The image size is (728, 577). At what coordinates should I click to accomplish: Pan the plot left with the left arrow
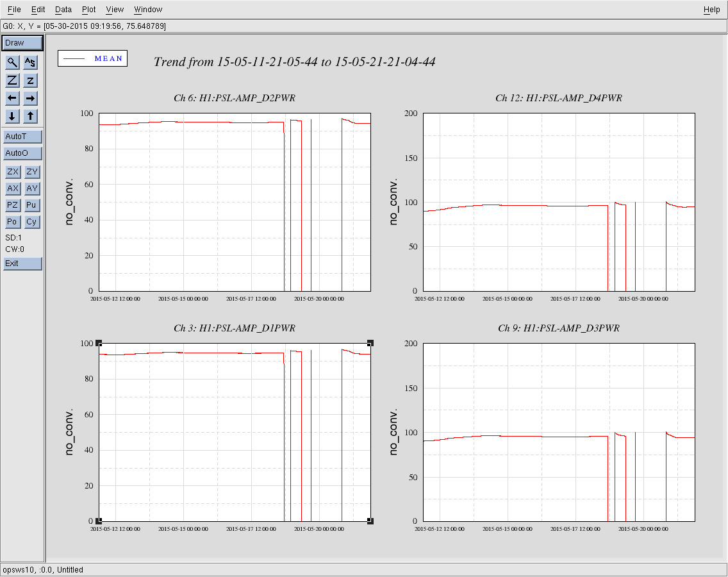13,98
